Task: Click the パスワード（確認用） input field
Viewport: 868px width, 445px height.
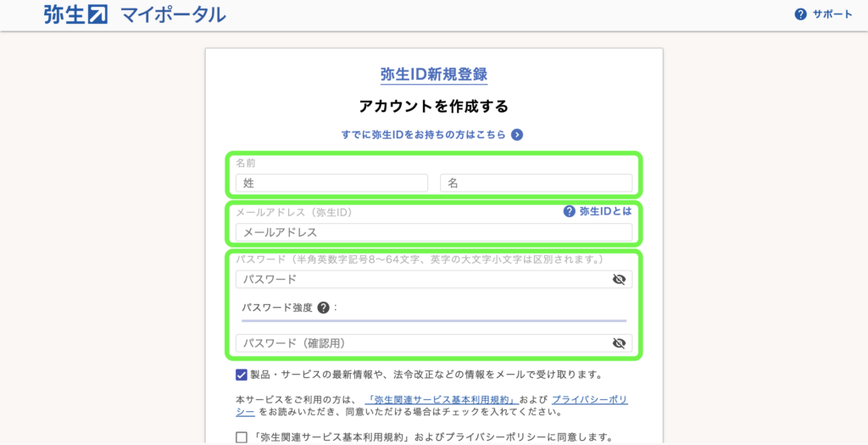Action: (x=434, y=344)
